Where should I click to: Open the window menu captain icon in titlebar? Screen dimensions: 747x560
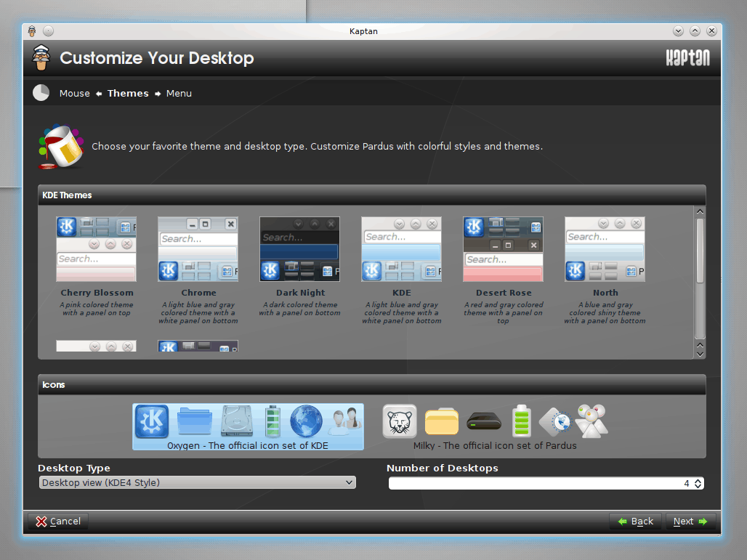(x=32, y=31)
